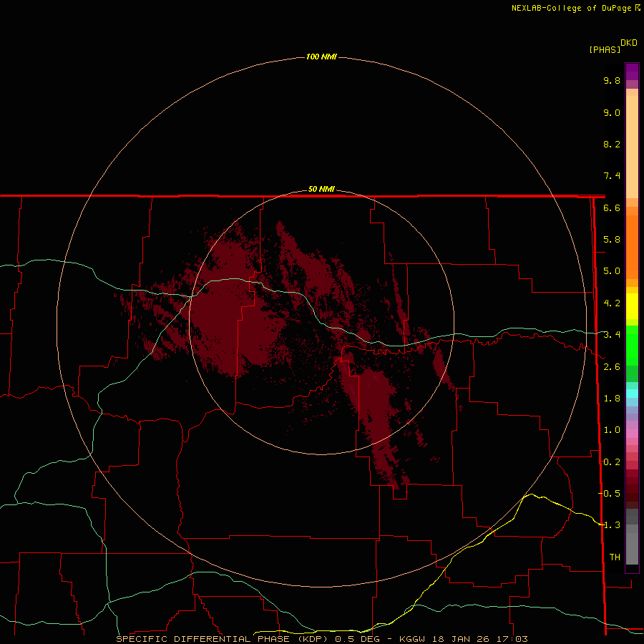Click the 1.8 scale value
Viewport: 644px width, 644px height.
pos(612,399)
